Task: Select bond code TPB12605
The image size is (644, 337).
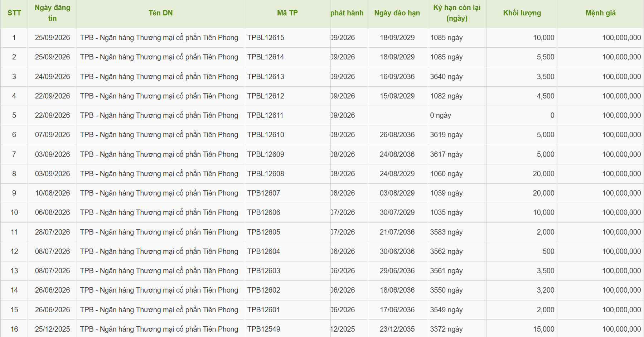Action: coord(263,232)
